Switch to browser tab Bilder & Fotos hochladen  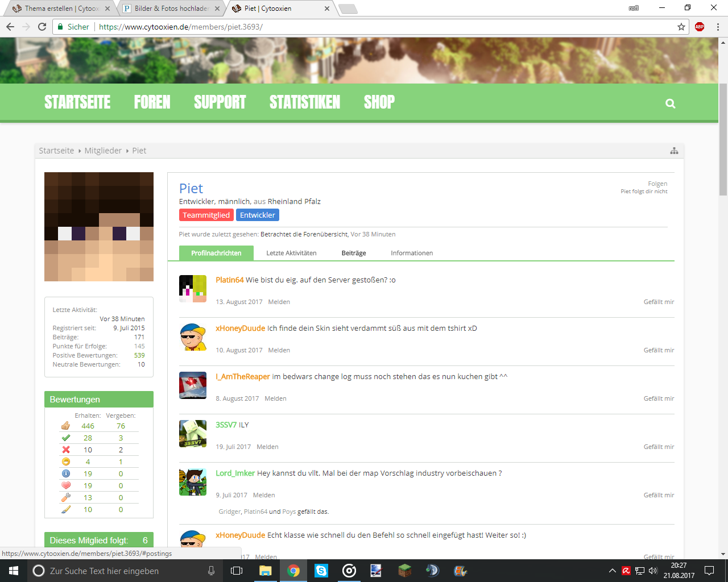tap(169, 9)
